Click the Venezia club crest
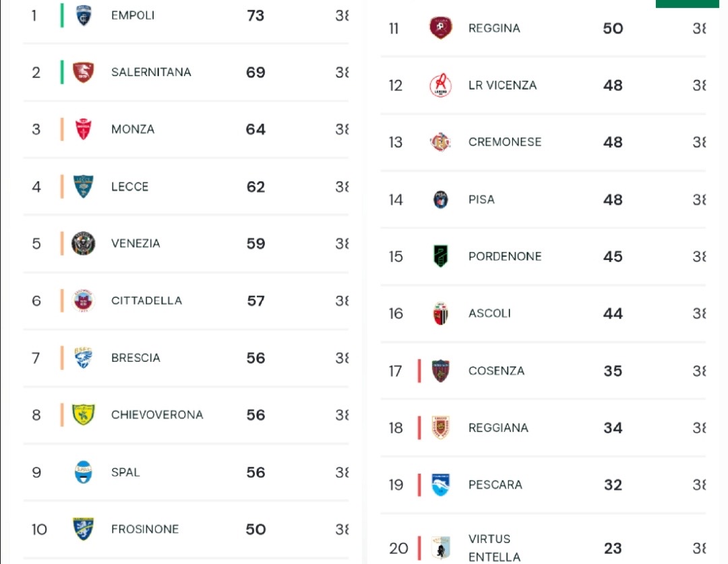Viewport: 728px width, 564px height. (84, 243)
